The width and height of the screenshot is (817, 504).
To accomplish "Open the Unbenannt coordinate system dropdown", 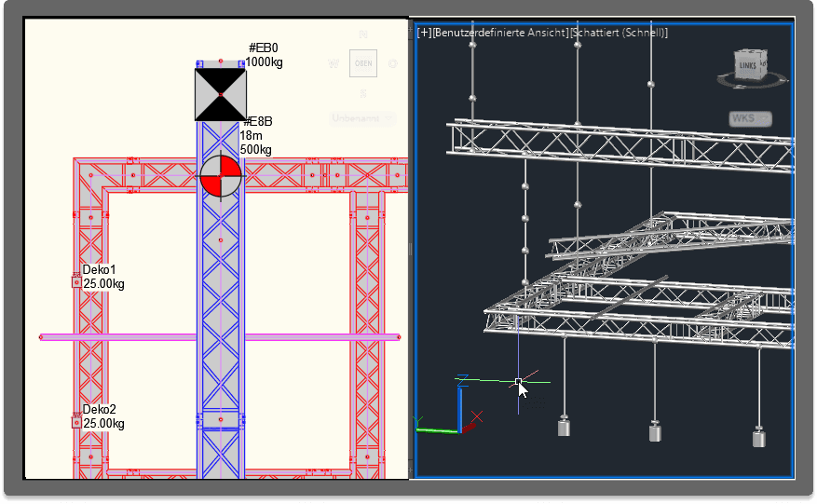I will [x=362, y=118].
